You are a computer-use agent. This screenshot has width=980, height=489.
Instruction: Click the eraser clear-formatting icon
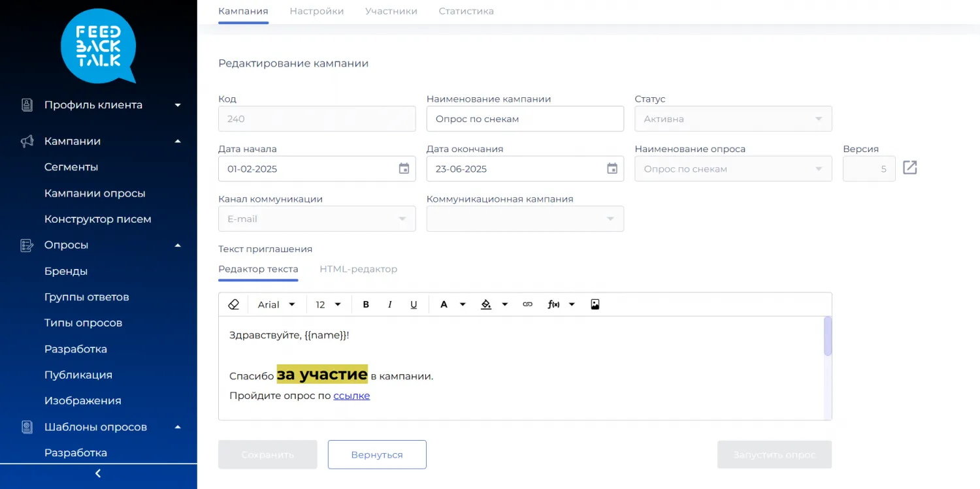pyautogui.click(x=233, y=304)
